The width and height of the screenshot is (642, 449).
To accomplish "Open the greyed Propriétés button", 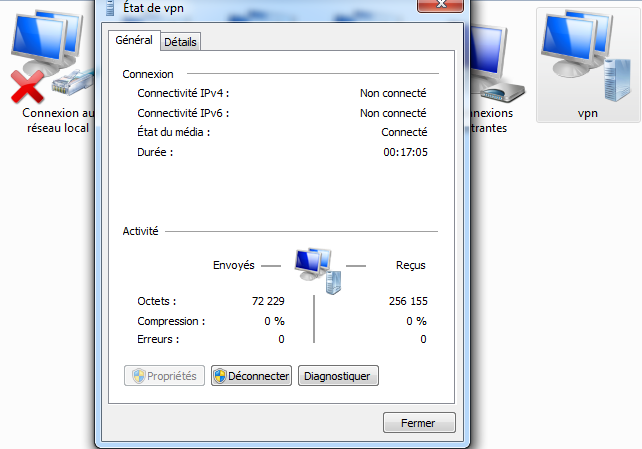I will click(x=164, y=376).
